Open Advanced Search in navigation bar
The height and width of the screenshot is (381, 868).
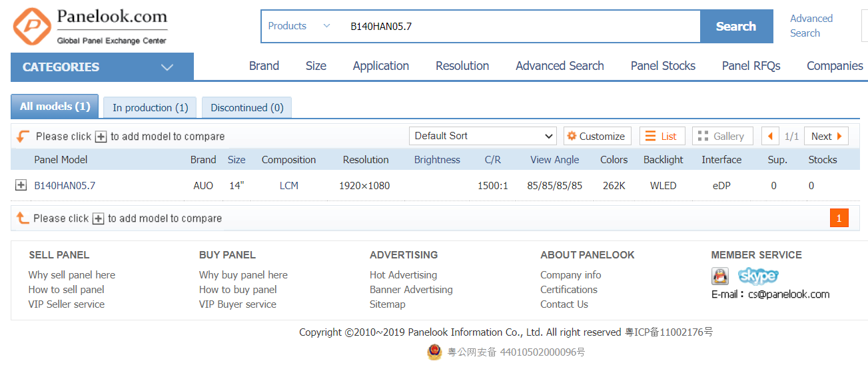[560, 66]
